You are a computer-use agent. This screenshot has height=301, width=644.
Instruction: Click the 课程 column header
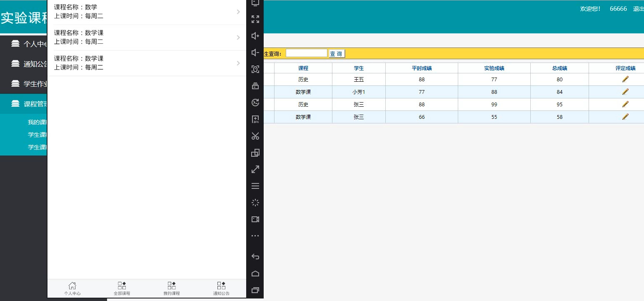pyautogui.click(x=303, y=68)
